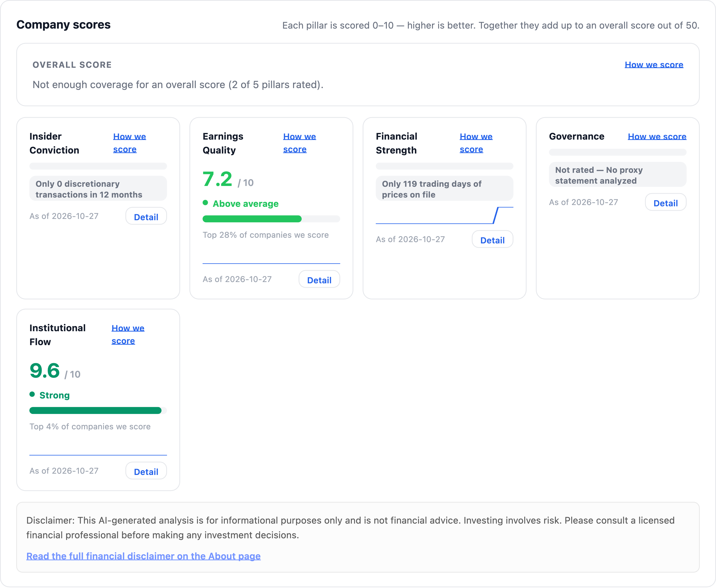Click Governance 'As of 2026-10-27' date

(x=583, y=202)
